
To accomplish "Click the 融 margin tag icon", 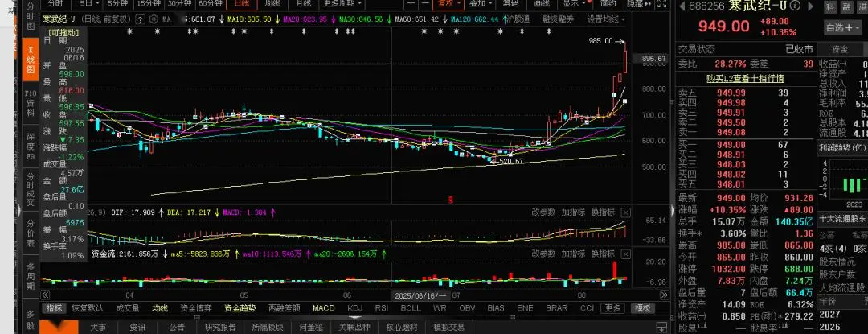I will 845,7.
